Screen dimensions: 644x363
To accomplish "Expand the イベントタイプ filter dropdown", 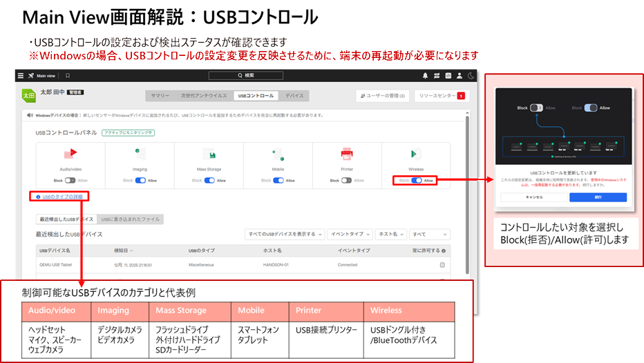I will coord(350,235).
